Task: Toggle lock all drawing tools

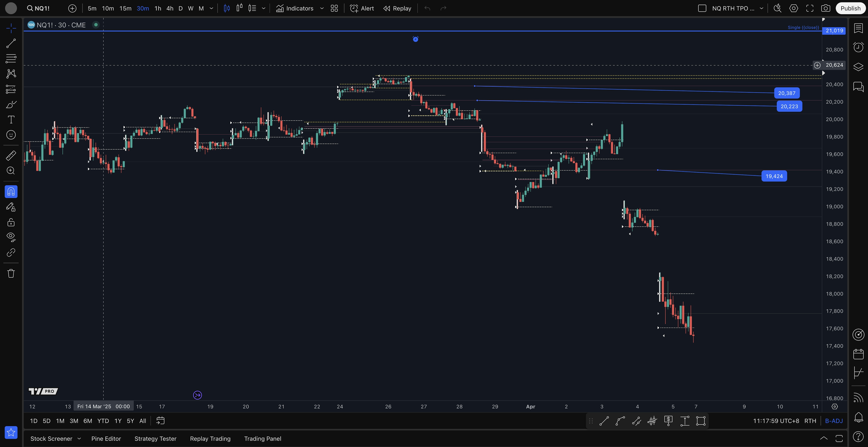Action: 11,222
